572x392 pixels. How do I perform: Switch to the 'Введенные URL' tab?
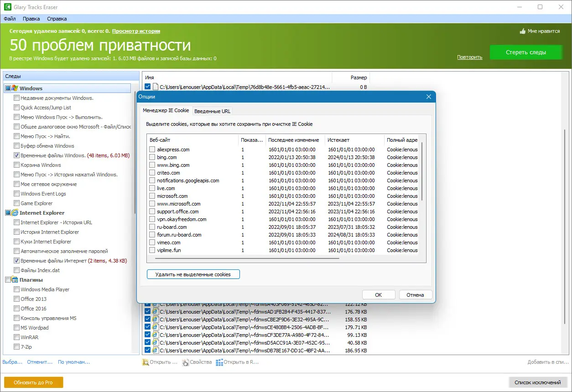click(212, 111)
